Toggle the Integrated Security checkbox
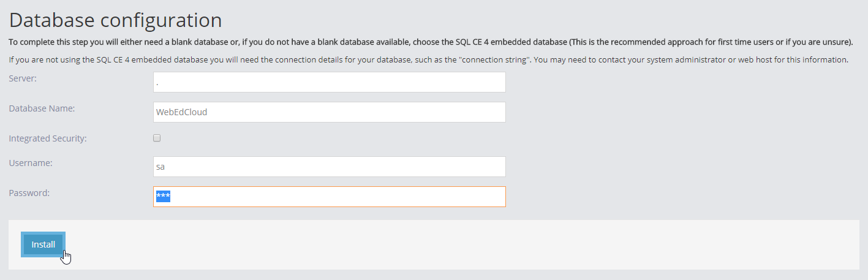Image resolution: width=868 pixels, height=280 pixels. tap(157, 138)
